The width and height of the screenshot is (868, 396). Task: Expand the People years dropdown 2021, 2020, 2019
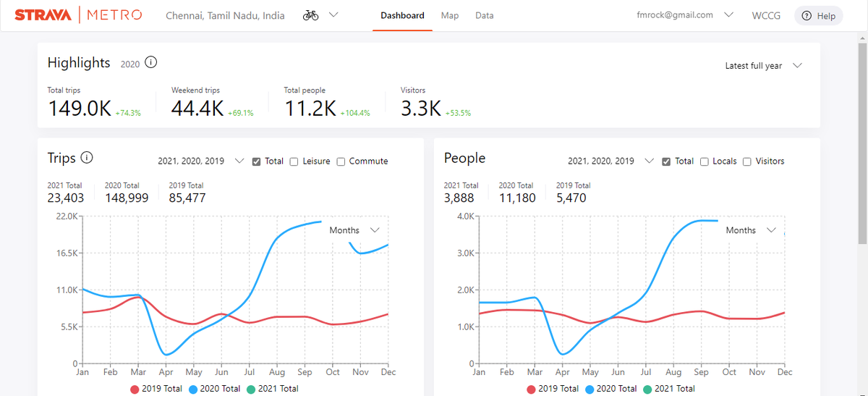[x=611, y=161]
